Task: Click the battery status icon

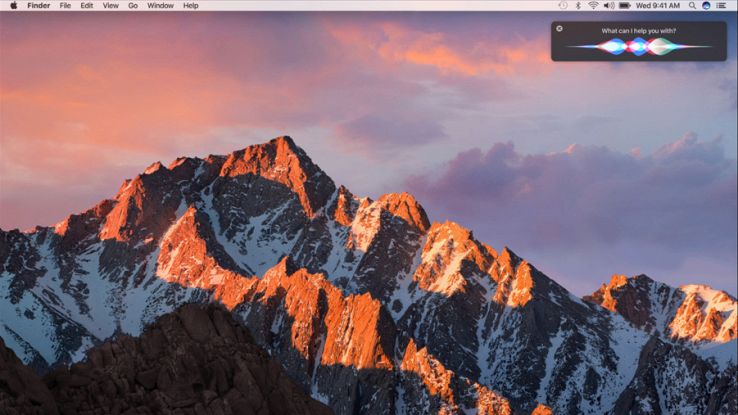Action: (625, 6)
